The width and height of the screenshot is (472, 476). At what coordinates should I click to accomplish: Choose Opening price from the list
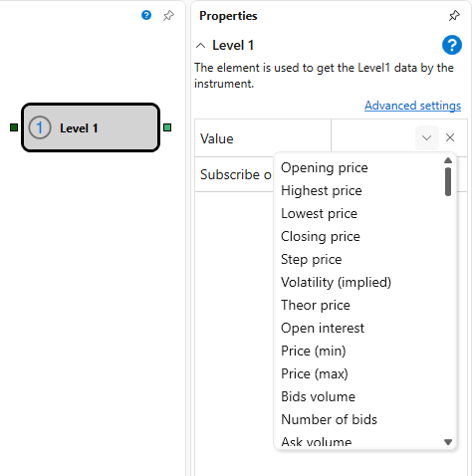[325, 167]
